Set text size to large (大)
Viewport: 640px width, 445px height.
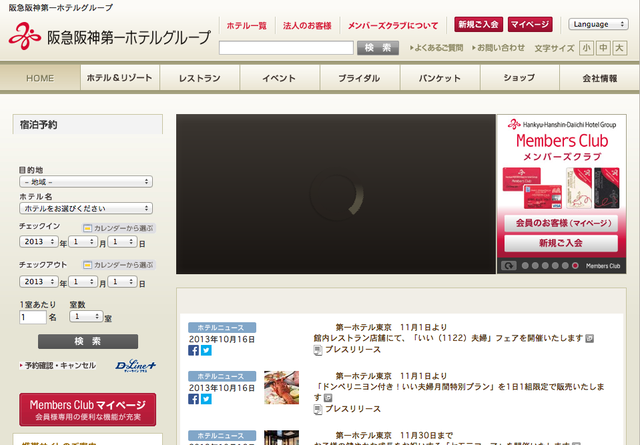tap(620, 48)
